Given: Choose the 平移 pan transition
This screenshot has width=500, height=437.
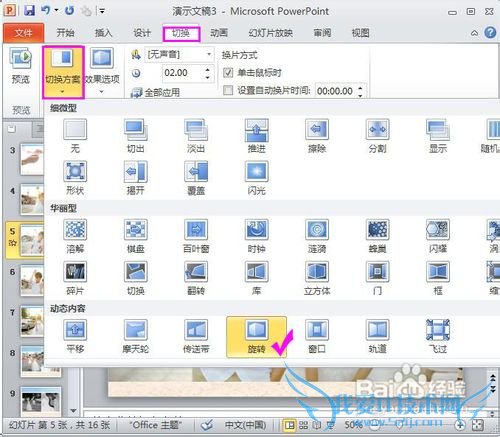Looking at the screenshot, I should 75,337.
